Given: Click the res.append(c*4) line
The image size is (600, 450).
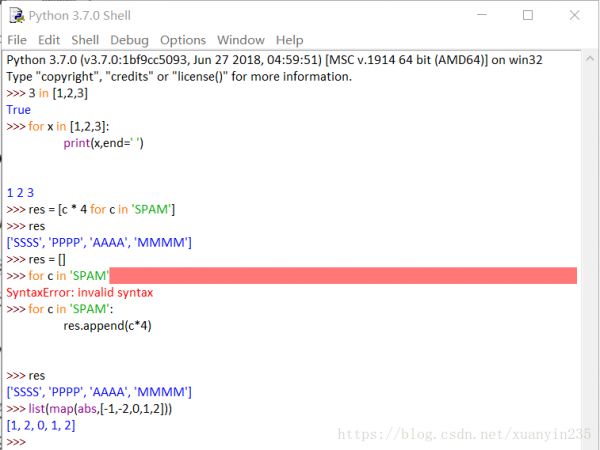Looking at the screenshot, I should [107, 326].
